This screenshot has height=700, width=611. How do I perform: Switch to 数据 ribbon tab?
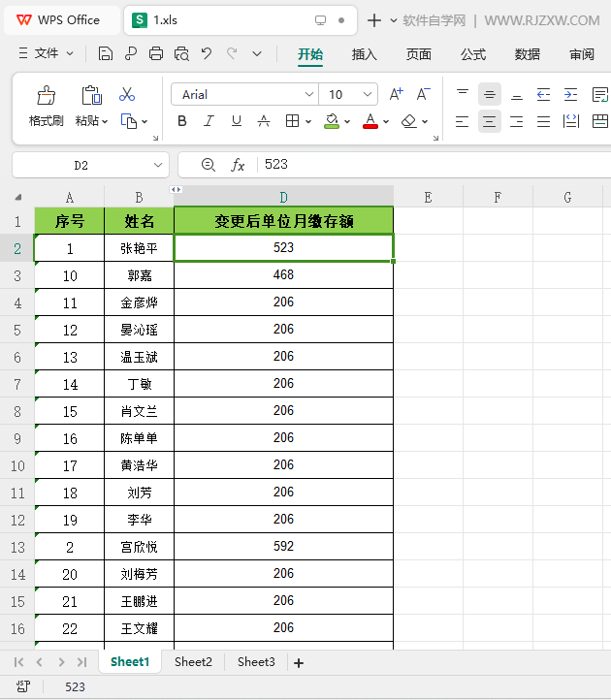point(528,54)
